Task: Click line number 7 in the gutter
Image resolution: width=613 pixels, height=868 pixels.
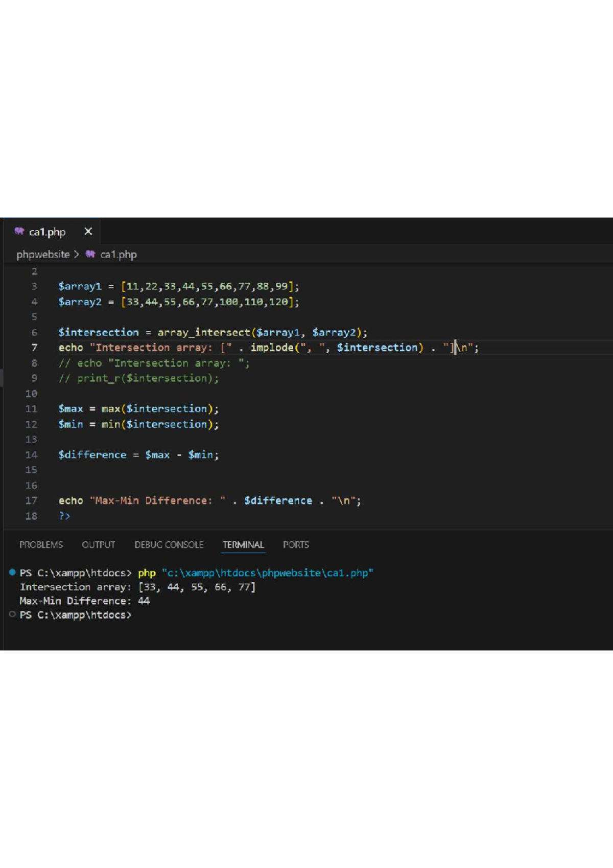Action: (34, 348)
